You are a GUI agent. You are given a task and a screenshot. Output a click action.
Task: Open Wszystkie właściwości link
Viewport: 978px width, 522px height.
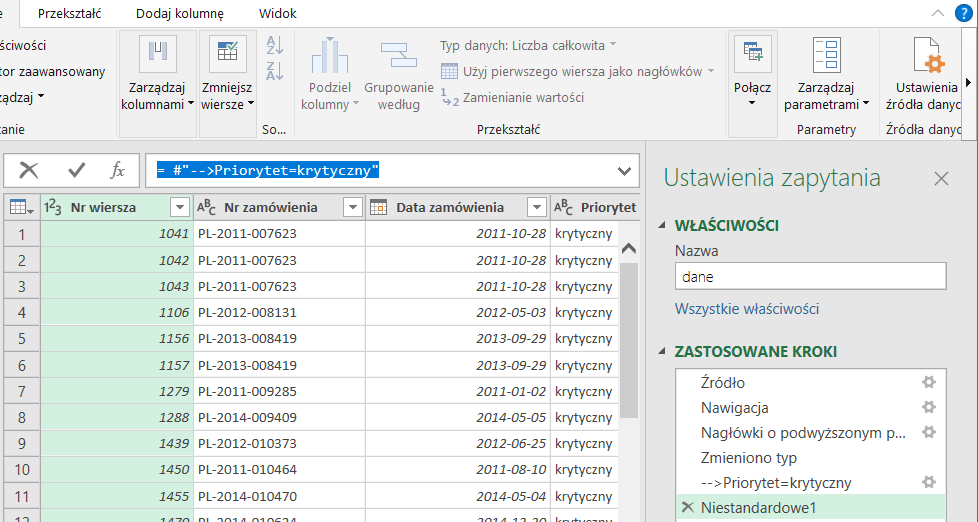747,309
